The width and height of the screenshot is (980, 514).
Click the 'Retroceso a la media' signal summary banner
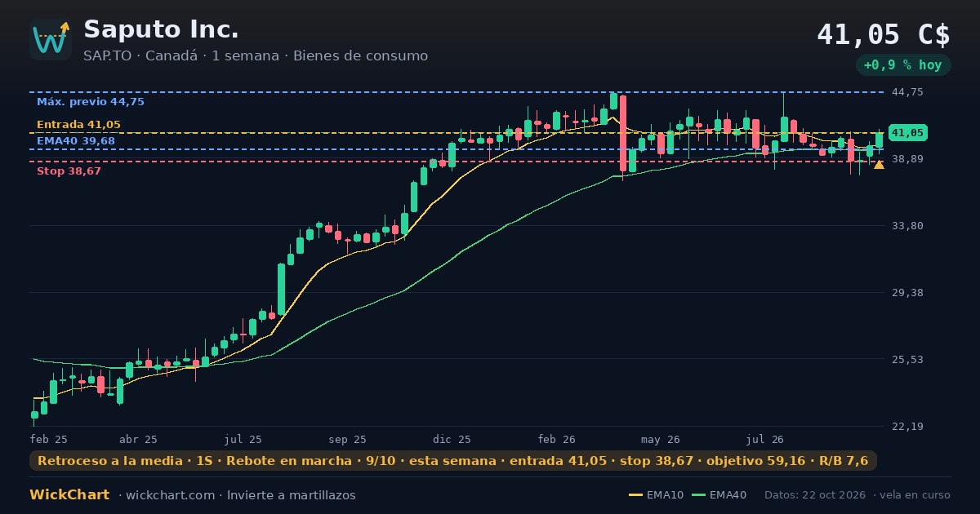pos(453,461)
